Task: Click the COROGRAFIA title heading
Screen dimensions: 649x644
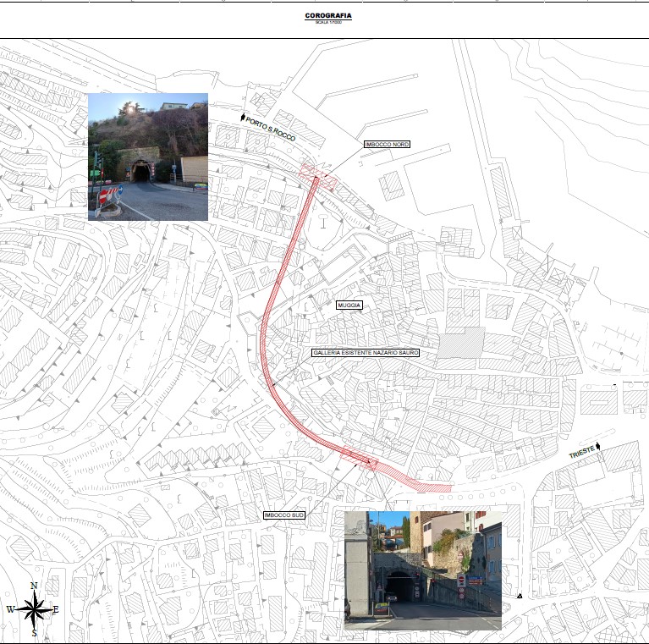Action: pos(327,16)
